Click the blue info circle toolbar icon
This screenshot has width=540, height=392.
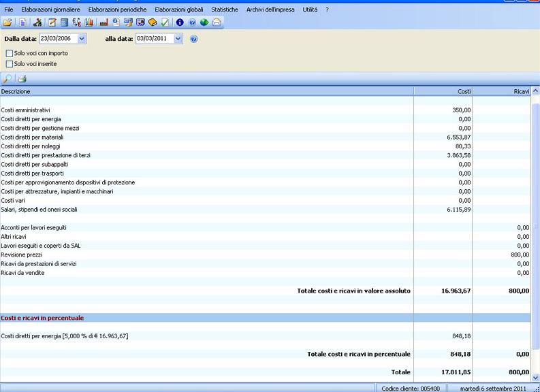click(x=180, y=22)
